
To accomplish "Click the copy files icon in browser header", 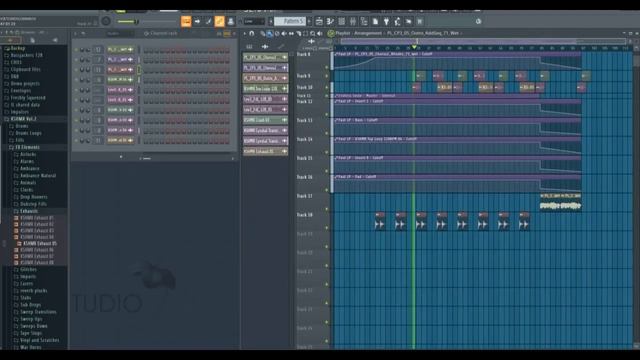I will click(32, 40).
